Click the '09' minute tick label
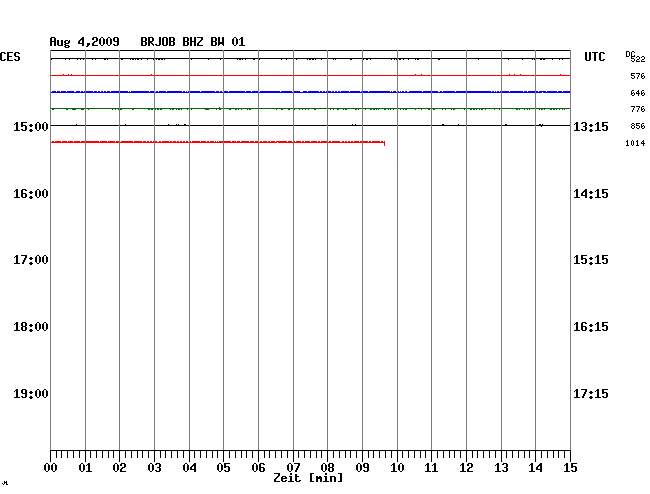Image resolution: width=650 pixels, height=494 pixels. [362, 468]
